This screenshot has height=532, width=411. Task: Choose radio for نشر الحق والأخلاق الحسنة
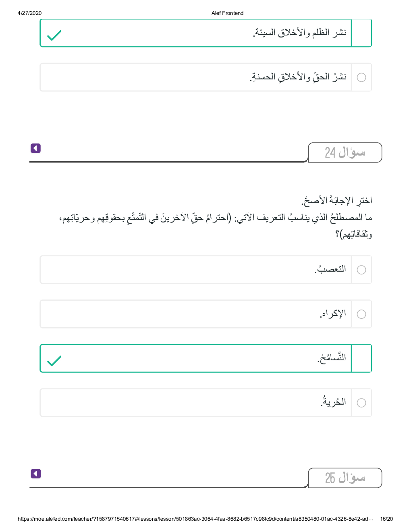coord(361,77)
